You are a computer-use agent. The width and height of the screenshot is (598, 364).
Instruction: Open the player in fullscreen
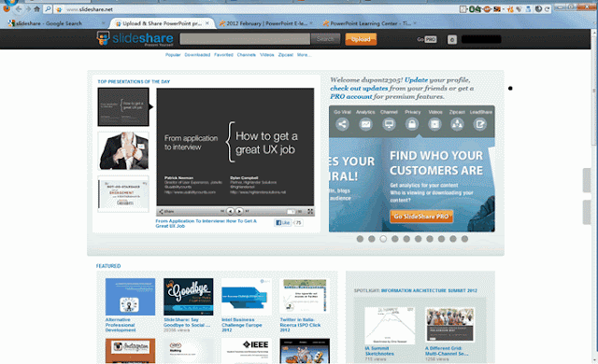pos(310,211)
